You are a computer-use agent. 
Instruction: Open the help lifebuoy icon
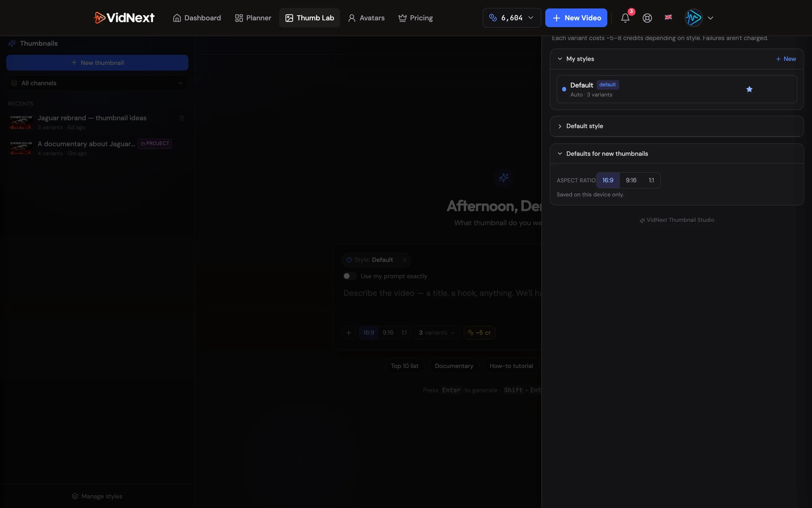[647, 18]
